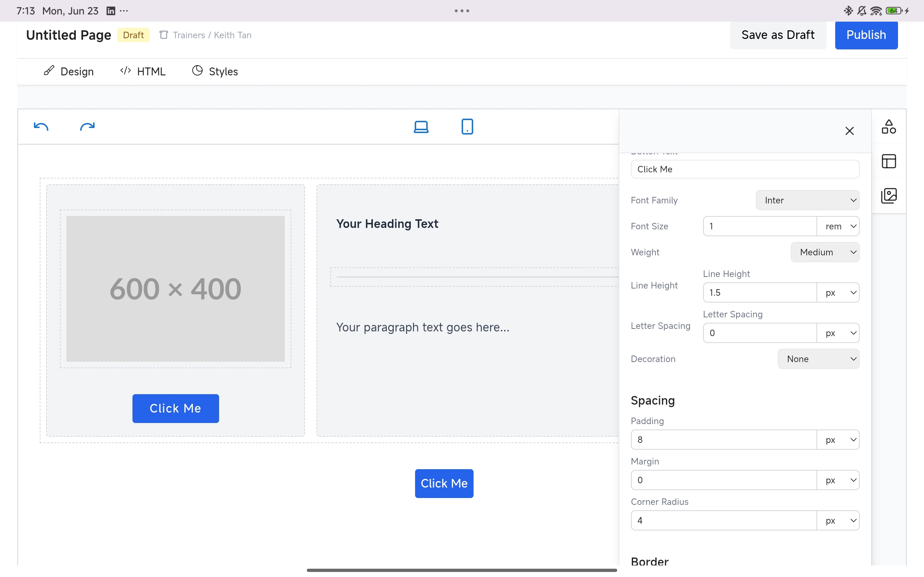Open the Font Family dropdown

click(x=807, y=200)
